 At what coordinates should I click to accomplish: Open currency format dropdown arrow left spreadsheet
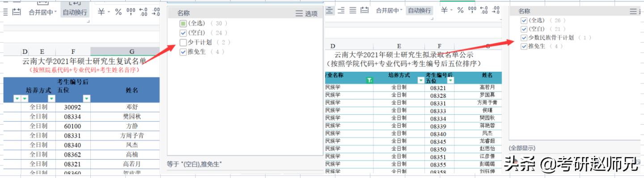pyautogui.click(x=109, y=12)
